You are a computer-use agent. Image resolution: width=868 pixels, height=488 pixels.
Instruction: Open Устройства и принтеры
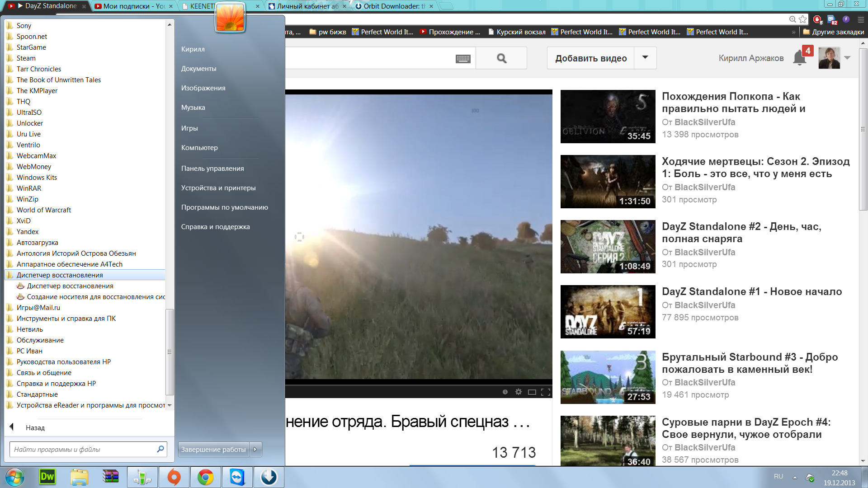[x=218, y=188]
